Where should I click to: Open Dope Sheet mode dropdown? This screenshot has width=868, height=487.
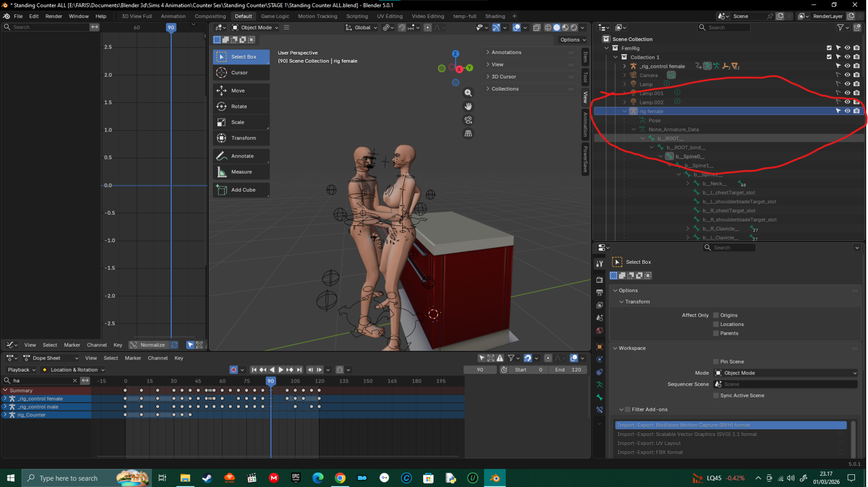[x=51, y=358]
